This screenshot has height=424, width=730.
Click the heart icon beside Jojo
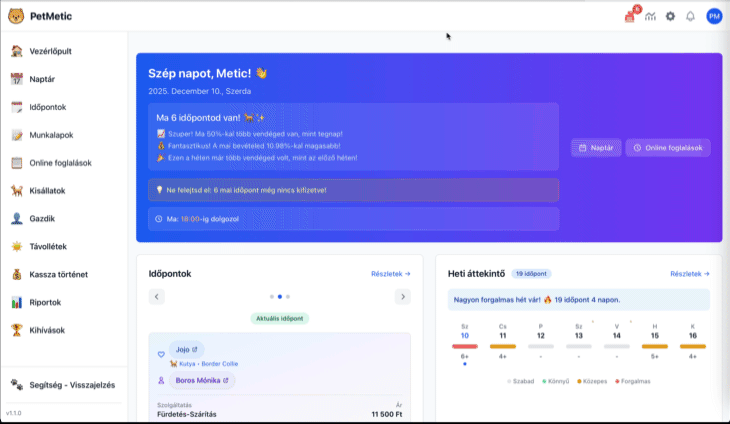pos(160,354)
